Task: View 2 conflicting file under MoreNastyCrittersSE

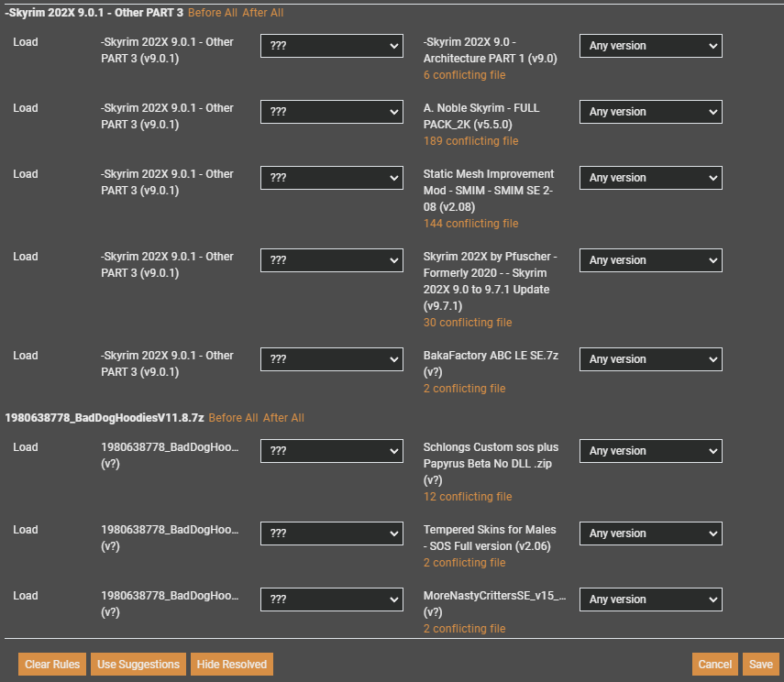Action: (x=465, y=629)
